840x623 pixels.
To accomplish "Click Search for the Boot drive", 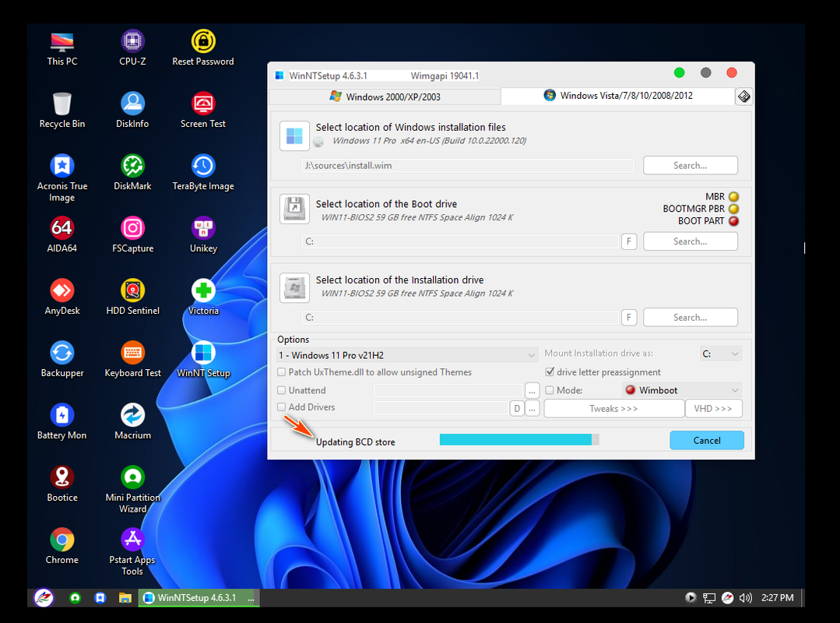I will pos(690,241).
